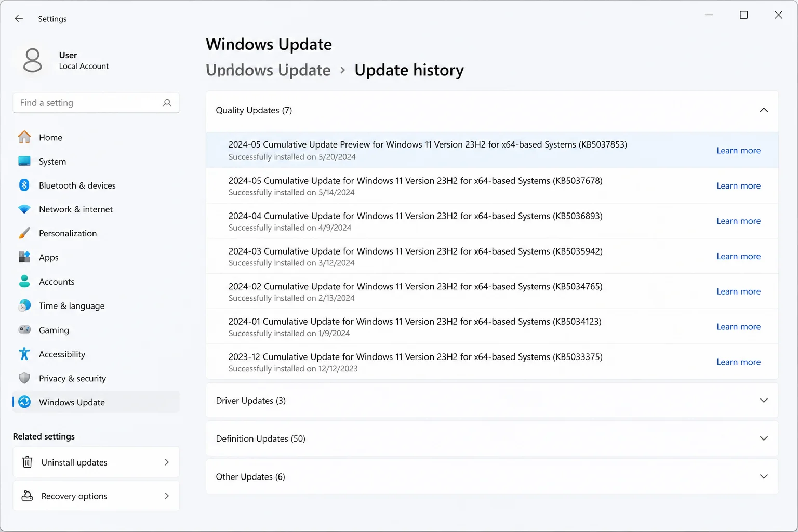This screenshot has height=532, width=798.
Task: Select Privacy & security label
Action: [x=72, y=379]
